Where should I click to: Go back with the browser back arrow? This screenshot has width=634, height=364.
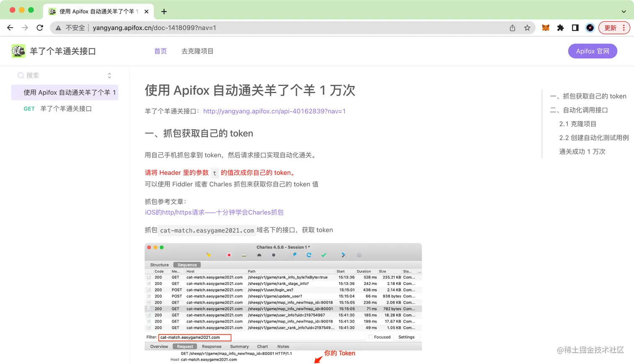coord(10,28)
